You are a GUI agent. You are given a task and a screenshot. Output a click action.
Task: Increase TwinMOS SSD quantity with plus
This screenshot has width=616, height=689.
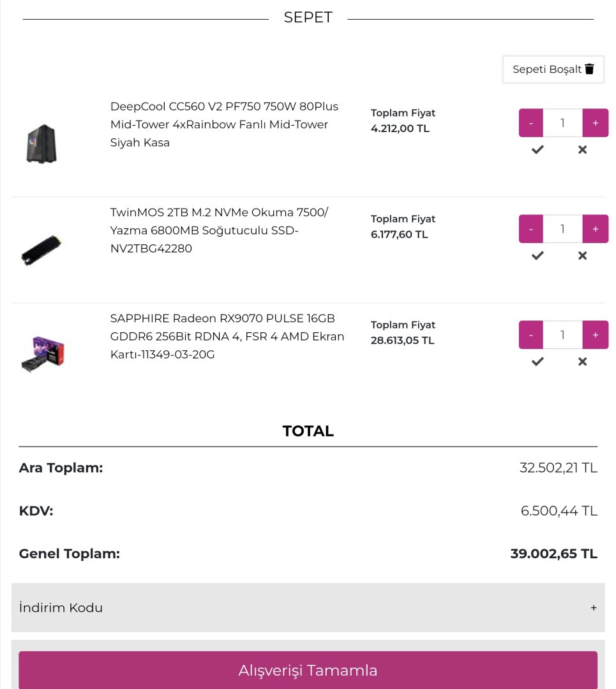[595, 229]
